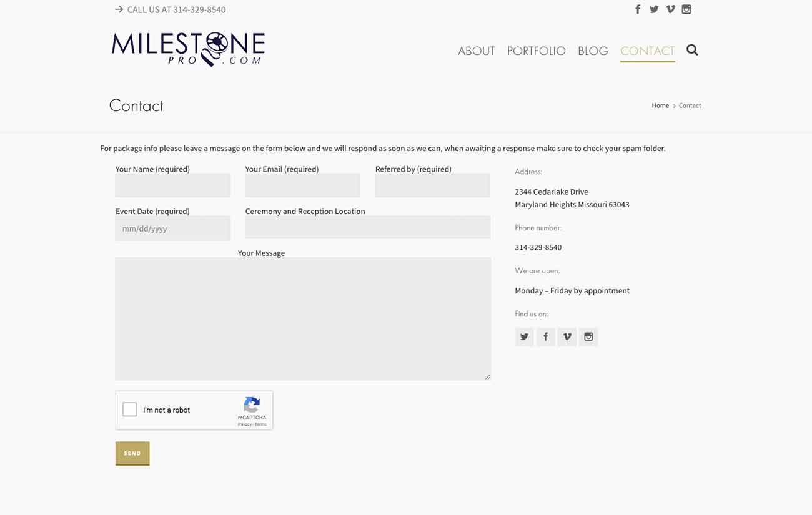Screen dimensions: 812x515
Task: Open Twitter icon in top header
Action: (654, 9)
